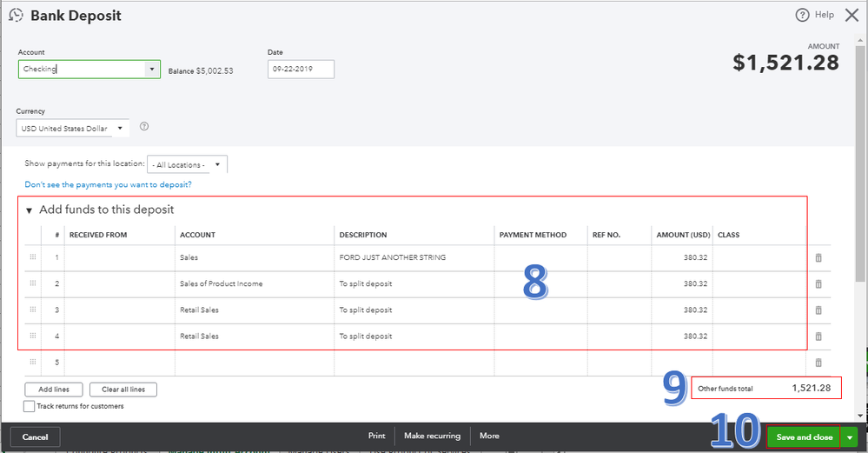Open the Currency dropdown
The image size is (868, 453).
pyautogui.click(x=120, y=129)
